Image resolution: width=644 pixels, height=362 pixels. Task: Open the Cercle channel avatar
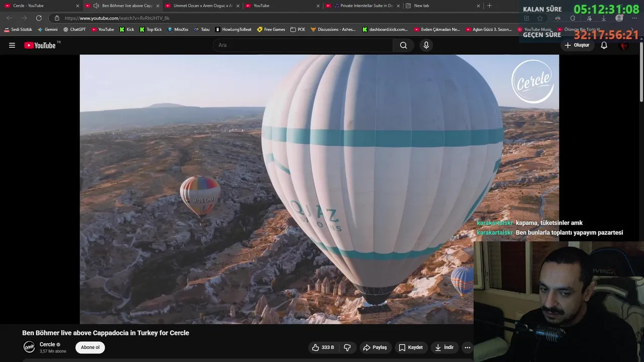click(30, 347)
